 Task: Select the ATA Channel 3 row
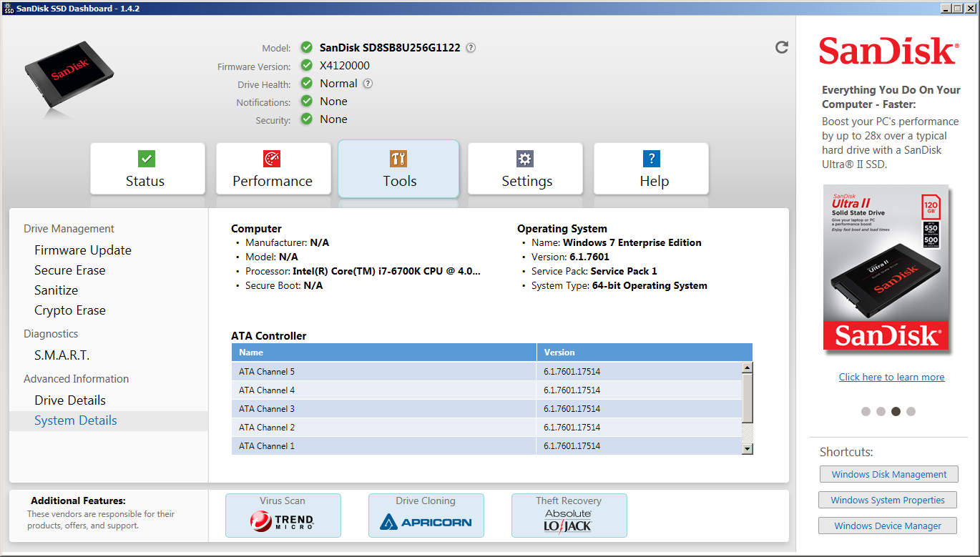tap(486, 409)
